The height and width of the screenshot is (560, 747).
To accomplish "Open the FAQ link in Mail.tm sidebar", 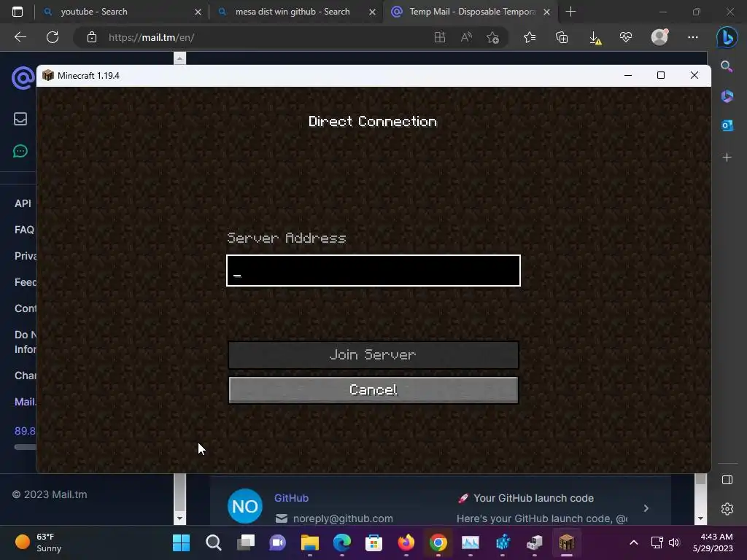I will pos(24,230).
